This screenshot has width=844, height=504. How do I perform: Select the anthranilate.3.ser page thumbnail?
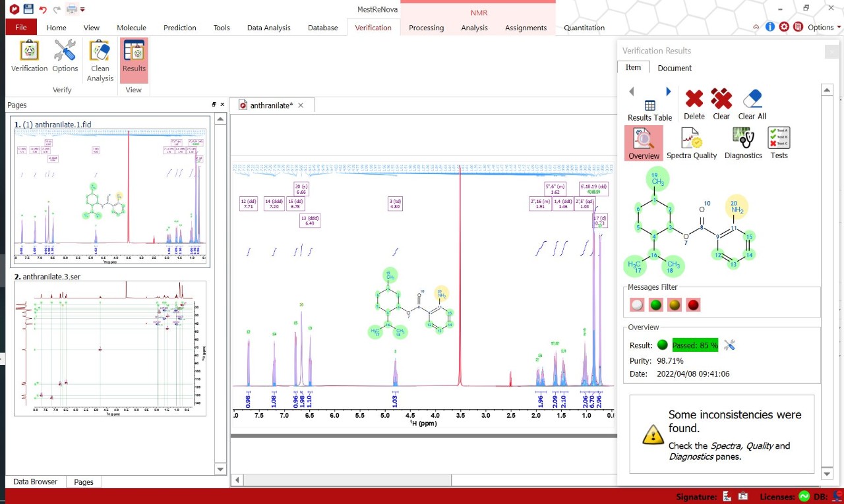[x=110, y=349]
